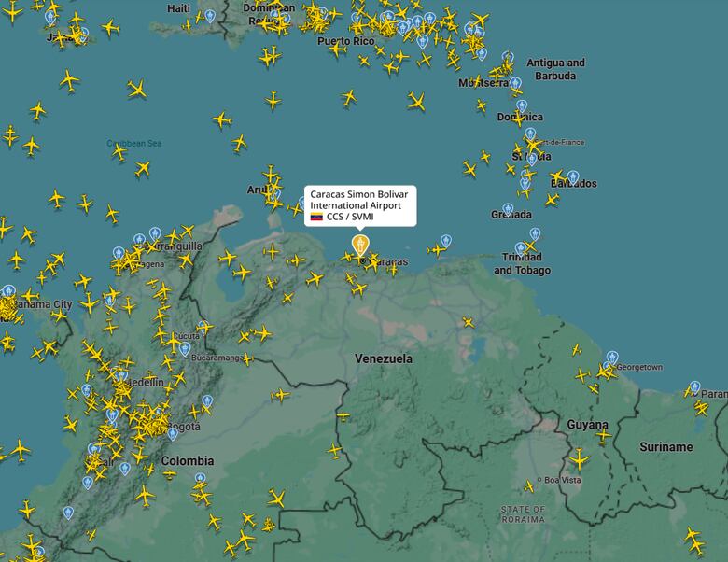Click the aircraft beside Margarita Island airport pin
Screen dimensions: 728x562
point(437,250)
